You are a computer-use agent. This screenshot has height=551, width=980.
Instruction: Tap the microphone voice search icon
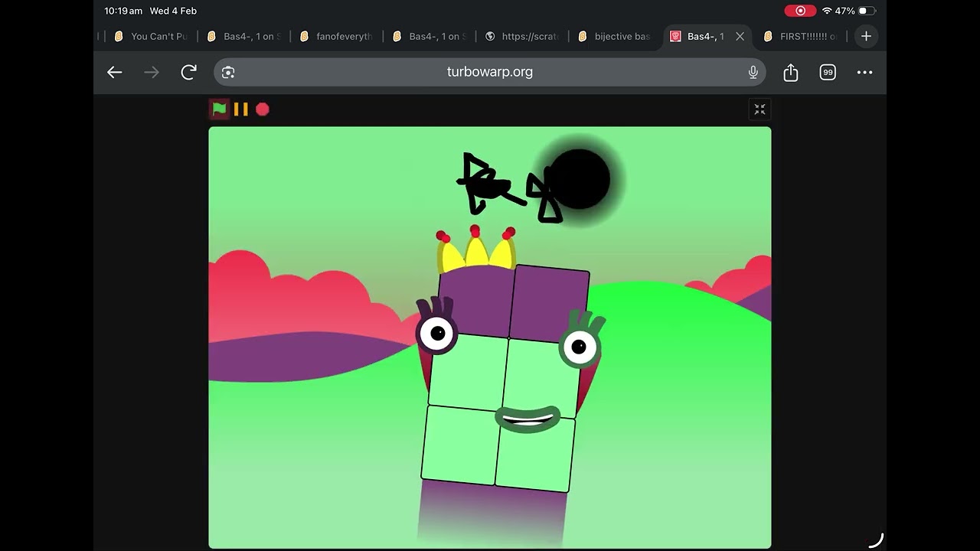[x=753, y=72]
